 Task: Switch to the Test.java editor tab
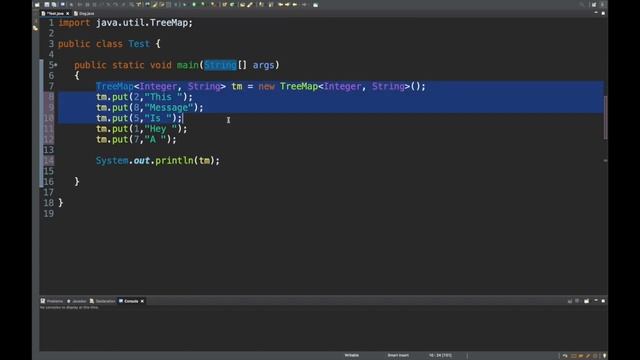[55, 13]
